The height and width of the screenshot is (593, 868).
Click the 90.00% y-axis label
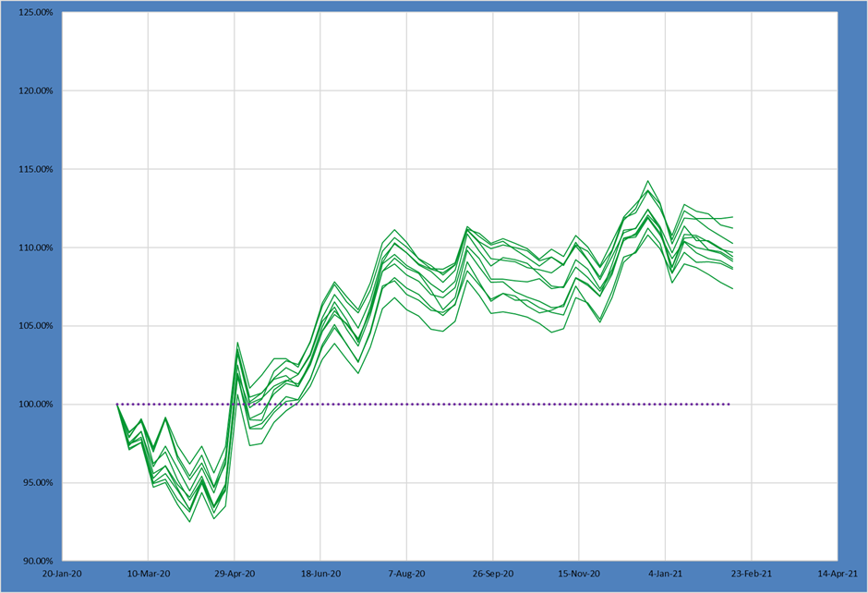coord(38,561)
